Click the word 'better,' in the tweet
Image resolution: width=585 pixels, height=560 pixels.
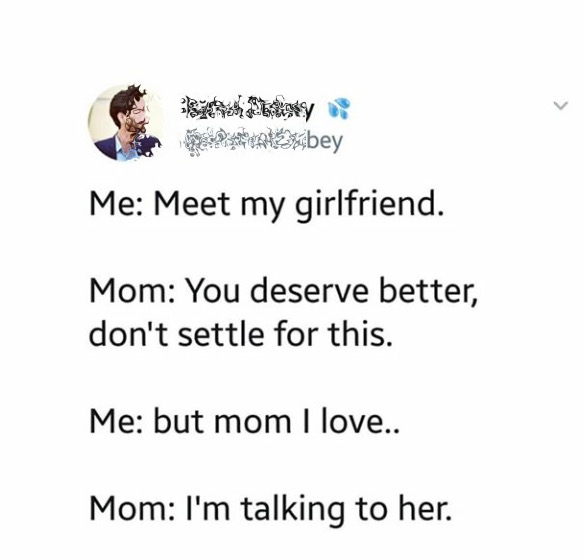click(428, 291)
